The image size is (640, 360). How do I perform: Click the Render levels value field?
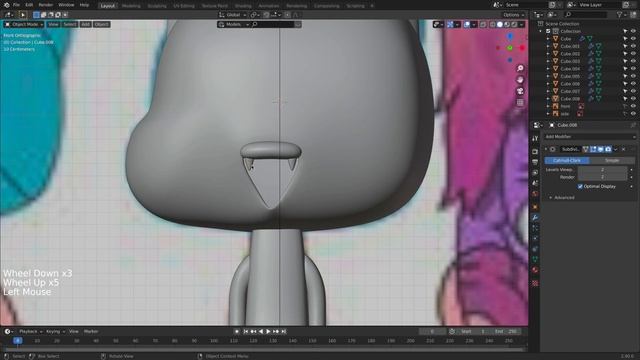(602, 177)
